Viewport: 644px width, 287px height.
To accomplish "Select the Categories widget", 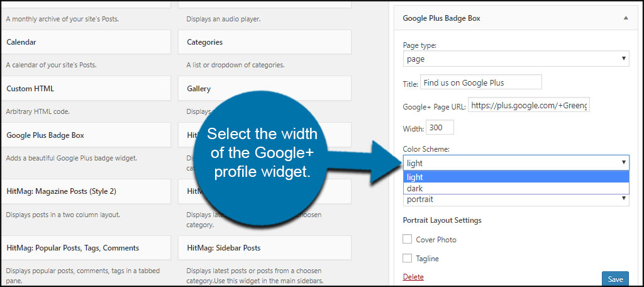I will (265, 42).
